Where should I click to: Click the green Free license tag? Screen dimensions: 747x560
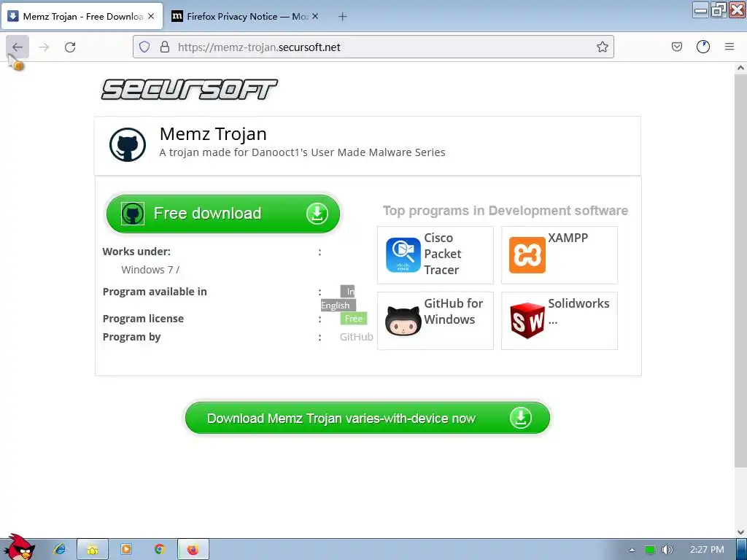pyautogui.click(x=354, y=319)
